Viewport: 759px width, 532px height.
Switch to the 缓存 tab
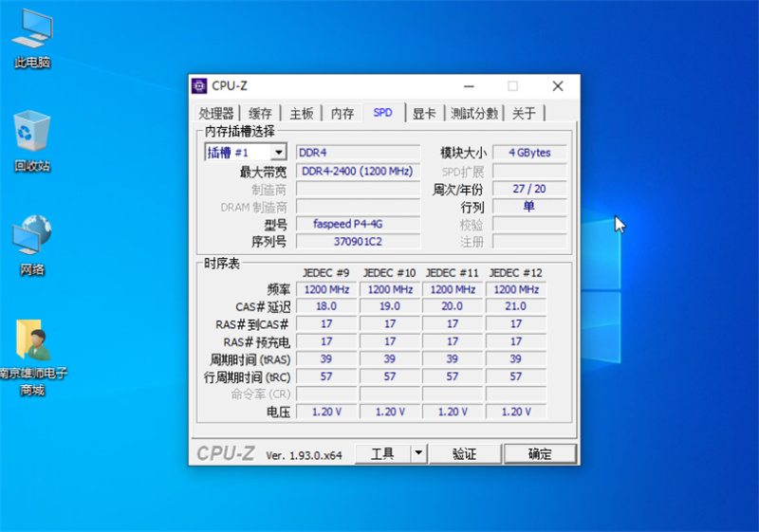260,114
